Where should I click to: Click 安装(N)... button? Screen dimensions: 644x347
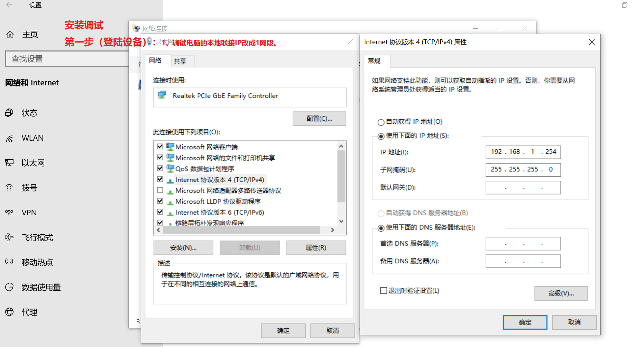coord(183,248)
